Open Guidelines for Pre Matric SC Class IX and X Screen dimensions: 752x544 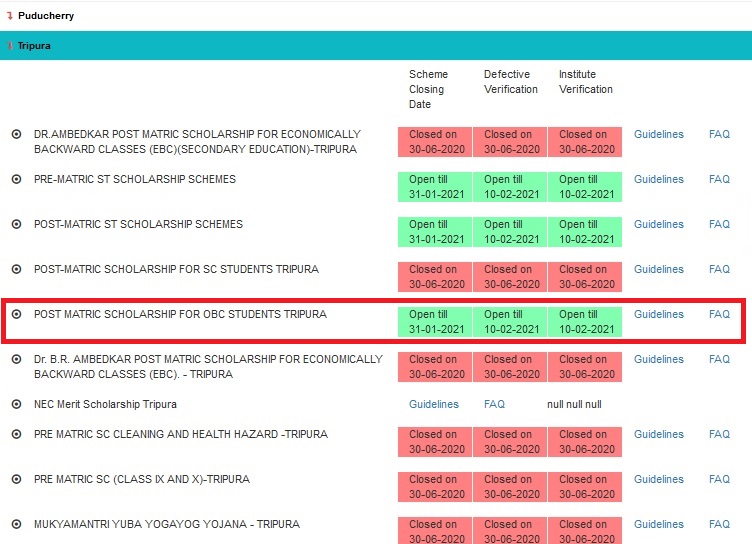click(658, 479)
